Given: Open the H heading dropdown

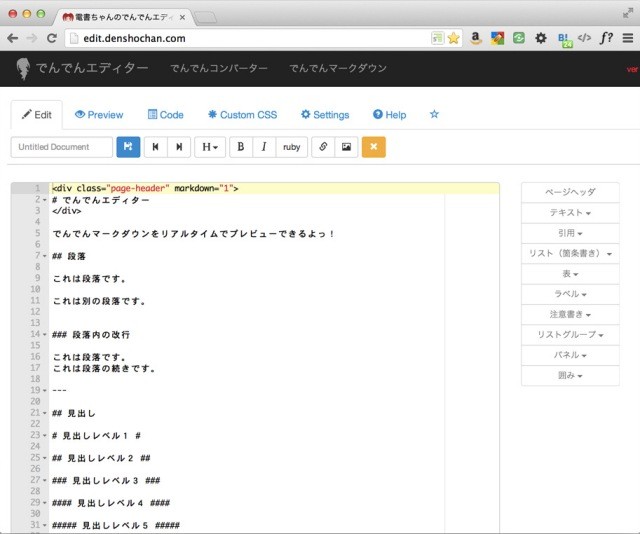Looking at the screenshot, I should [210, 147].
